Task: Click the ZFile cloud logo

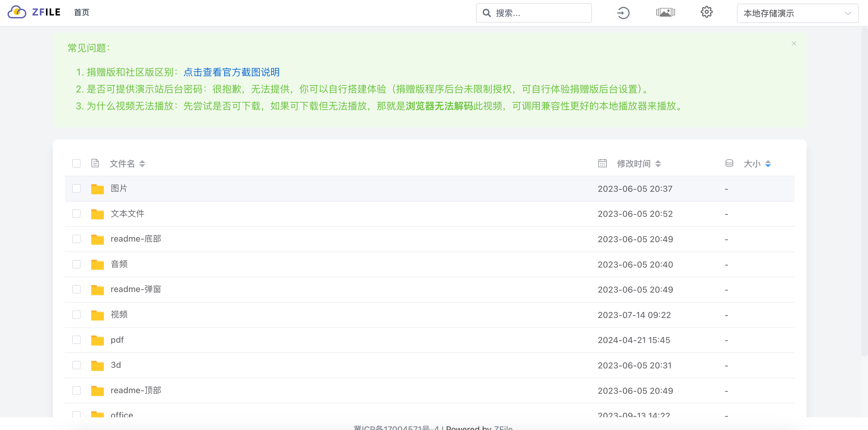Action: tap(17, 12)
